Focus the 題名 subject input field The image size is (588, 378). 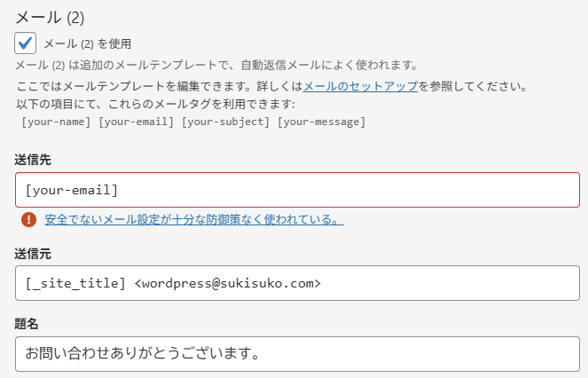tap(297, 353)
